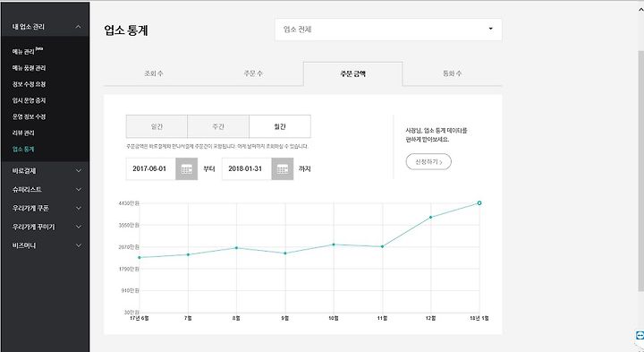Open the start date calendar picker icon
Viewport: 644px width, 352px height.
(x=186, y=169)
